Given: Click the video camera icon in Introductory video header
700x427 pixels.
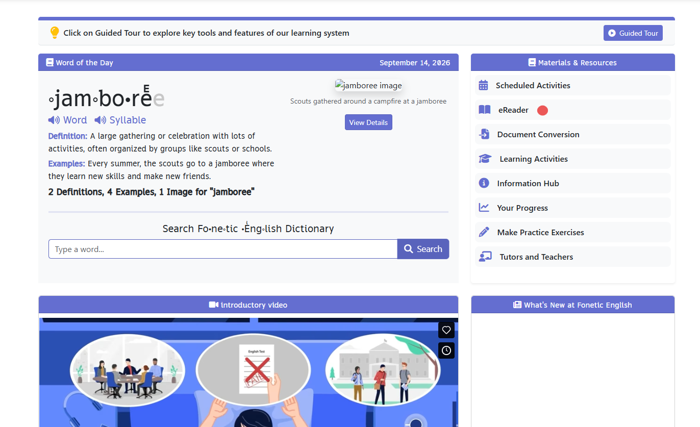Looking at the screenshot, I should tap(213, 305).
